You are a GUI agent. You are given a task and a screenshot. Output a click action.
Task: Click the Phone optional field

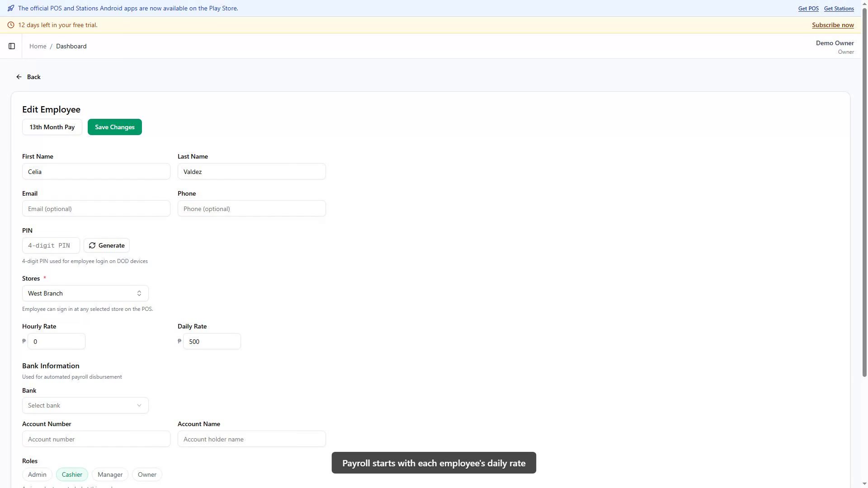tap(252, 209)
